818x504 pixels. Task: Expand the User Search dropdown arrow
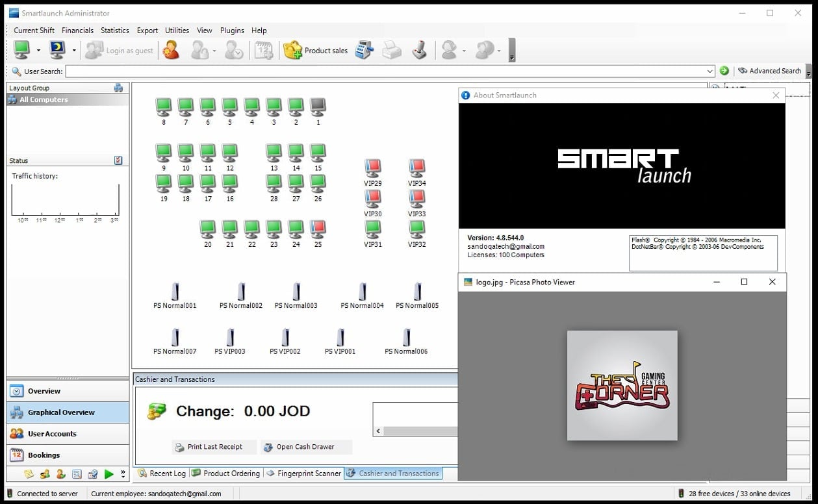[x=710, y=71]
